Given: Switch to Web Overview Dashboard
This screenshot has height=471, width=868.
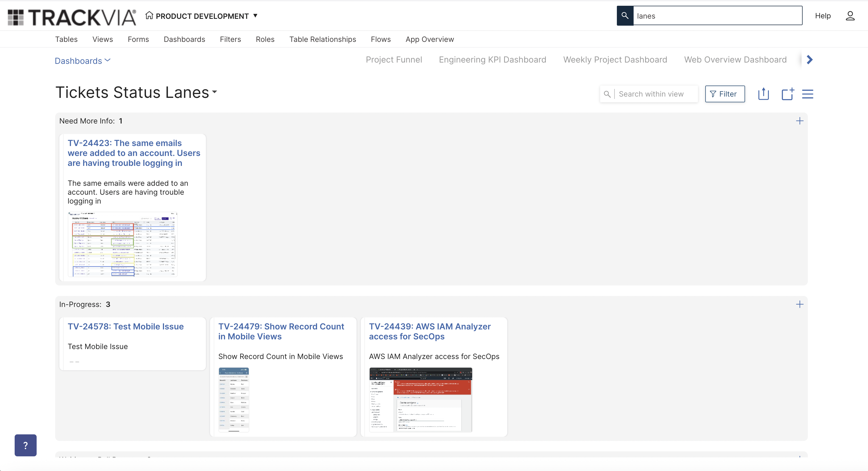Looking at the screenshot, I should point(736,60).
